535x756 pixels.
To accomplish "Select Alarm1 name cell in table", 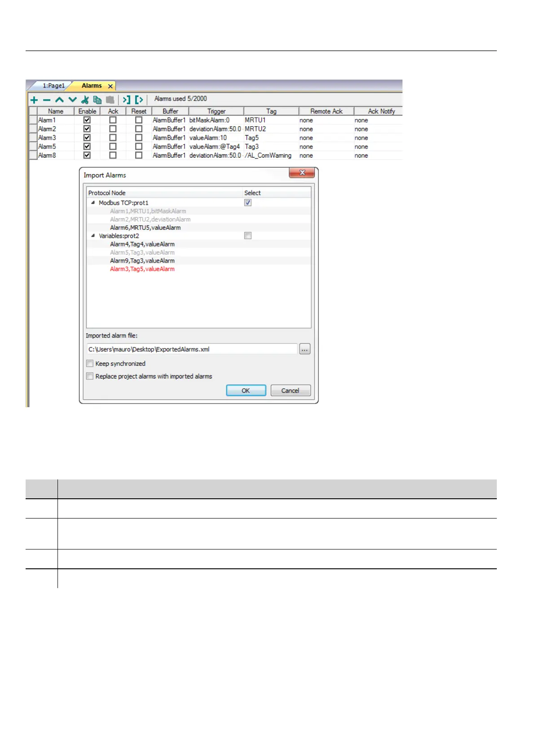I will (x=56, y=120).
